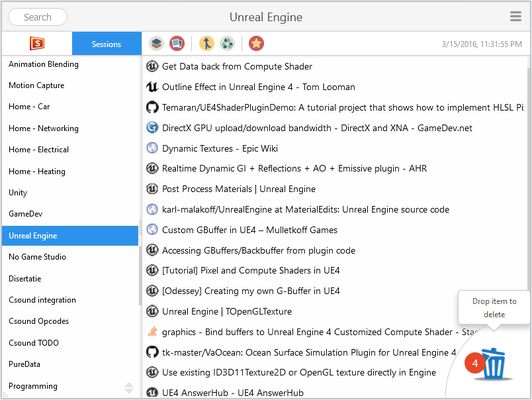
Task: Select the Animation Blending session
Action: coord(70,64)
